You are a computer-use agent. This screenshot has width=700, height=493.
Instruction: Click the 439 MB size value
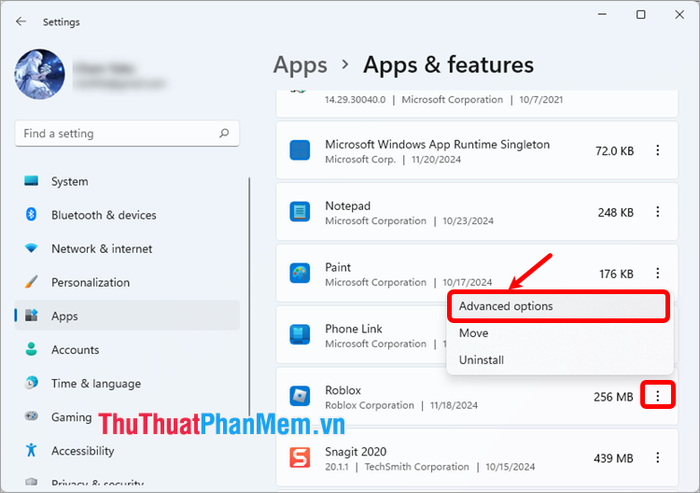(x=613, y=458)
